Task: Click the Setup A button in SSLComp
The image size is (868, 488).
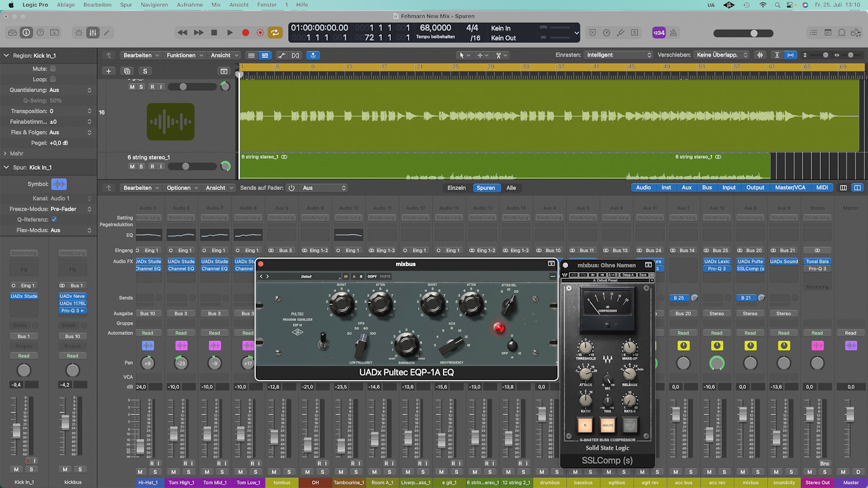Action: 628,274
